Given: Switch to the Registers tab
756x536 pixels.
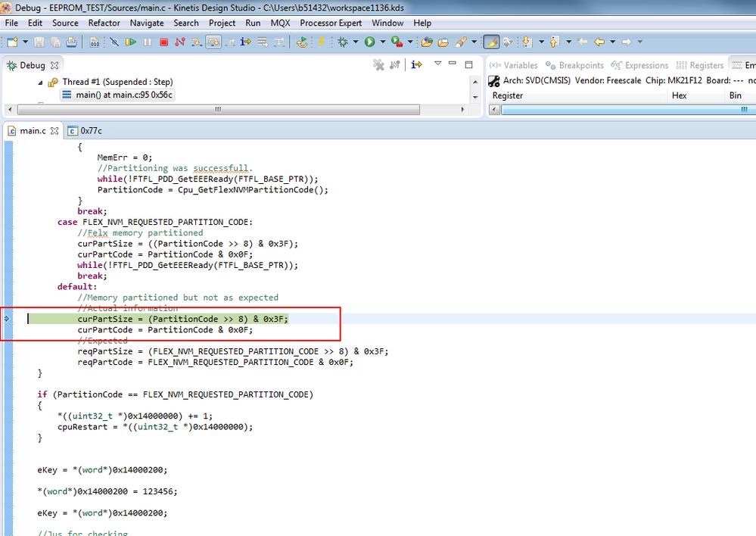Looking at the screenshot, I should pyautogui.click(x=700, y=65).
